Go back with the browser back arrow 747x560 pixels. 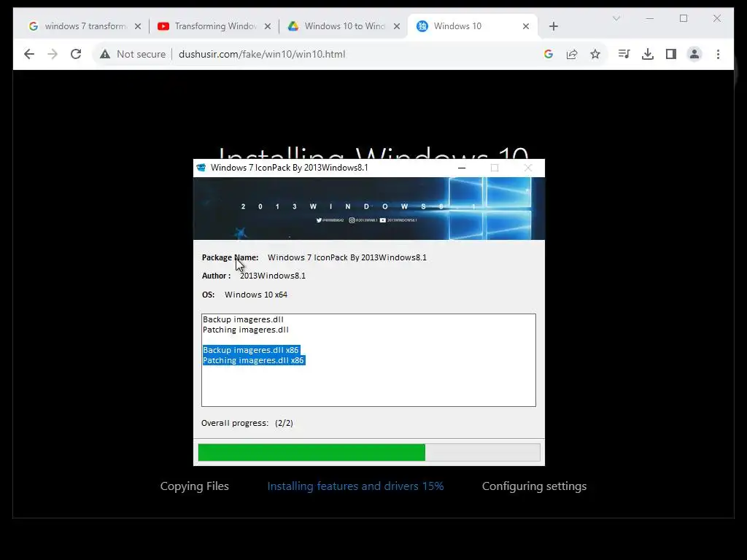point(29,54)
